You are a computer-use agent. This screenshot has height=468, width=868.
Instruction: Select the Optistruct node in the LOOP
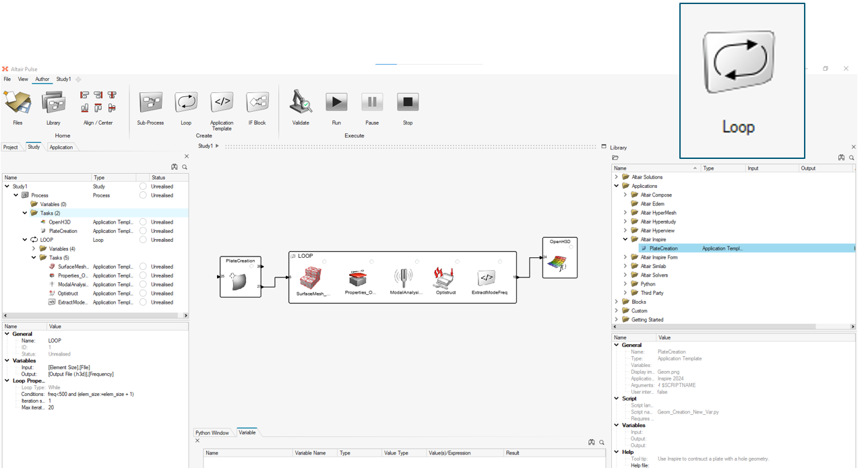[x=445, y=279]
